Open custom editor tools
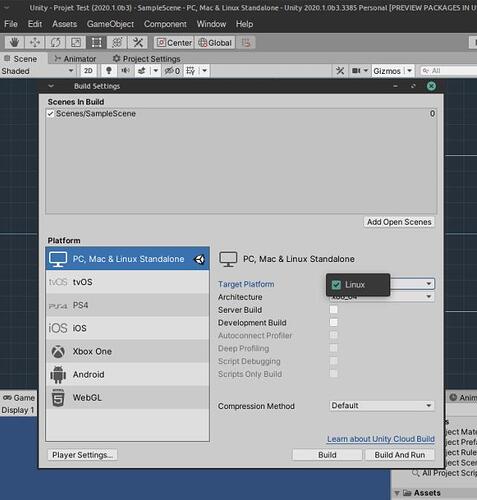The height and width of the screenshot is (500, 477). pos(137,42)
